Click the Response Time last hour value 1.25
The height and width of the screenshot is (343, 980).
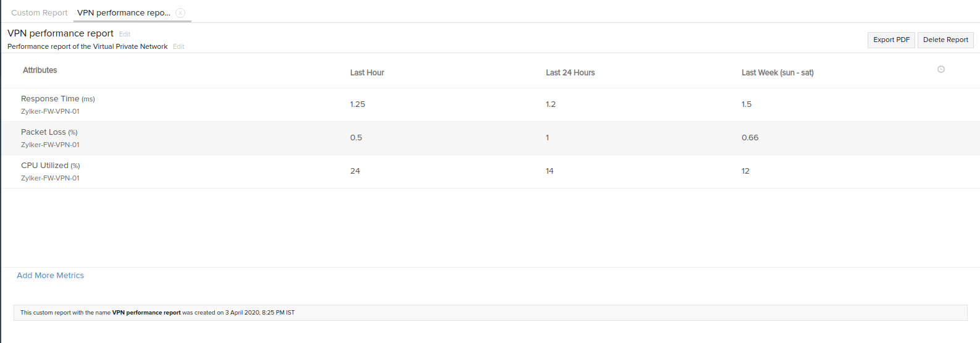(358, 104)
